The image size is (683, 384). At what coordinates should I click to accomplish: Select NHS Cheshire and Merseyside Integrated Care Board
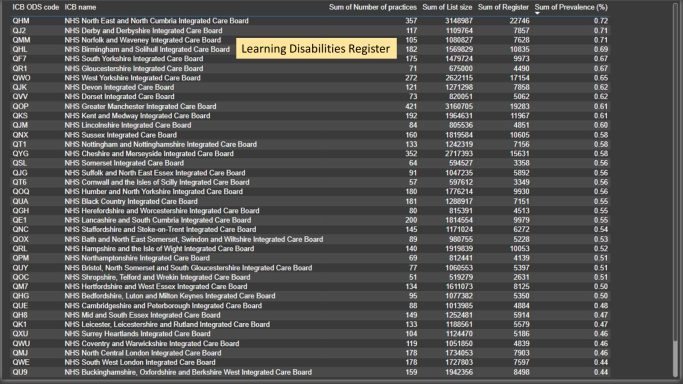[149, 154]
